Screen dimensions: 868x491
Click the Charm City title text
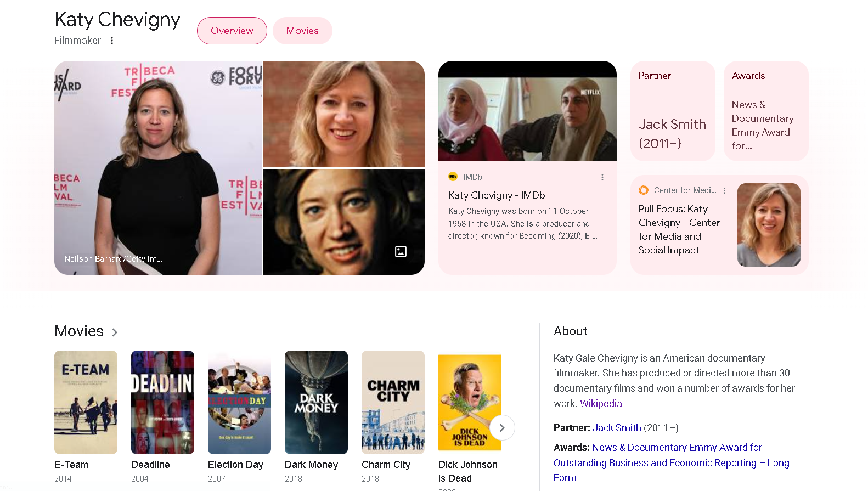coord(386,465)
